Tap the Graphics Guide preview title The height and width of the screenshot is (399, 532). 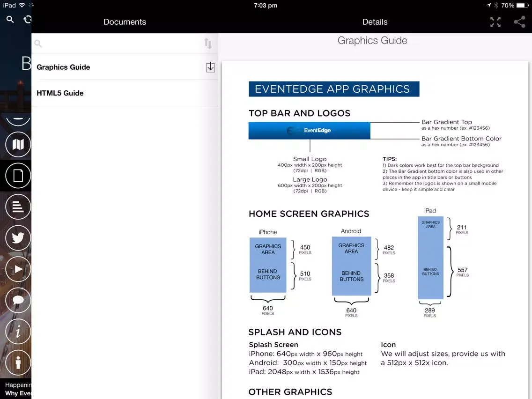(x=372, y=40)
